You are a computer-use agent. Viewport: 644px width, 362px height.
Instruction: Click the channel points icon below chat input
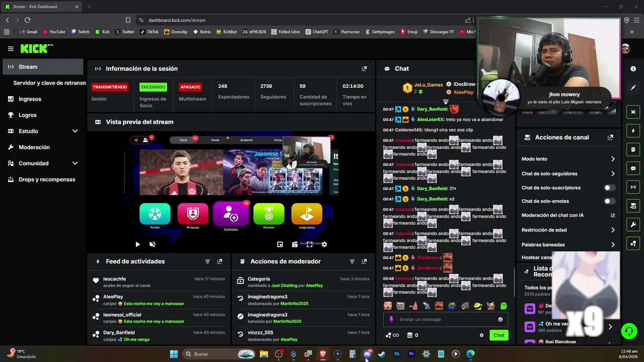[x=388, y=335]
